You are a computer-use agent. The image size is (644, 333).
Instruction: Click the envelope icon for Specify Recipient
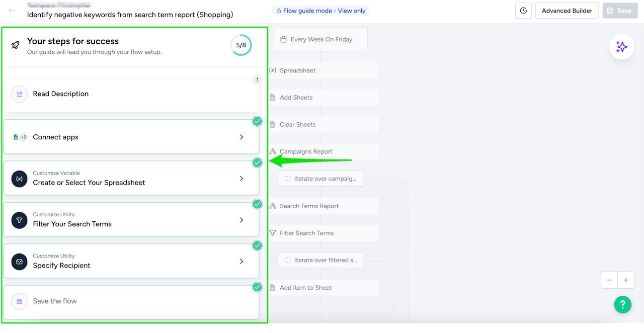pos(19,262)
